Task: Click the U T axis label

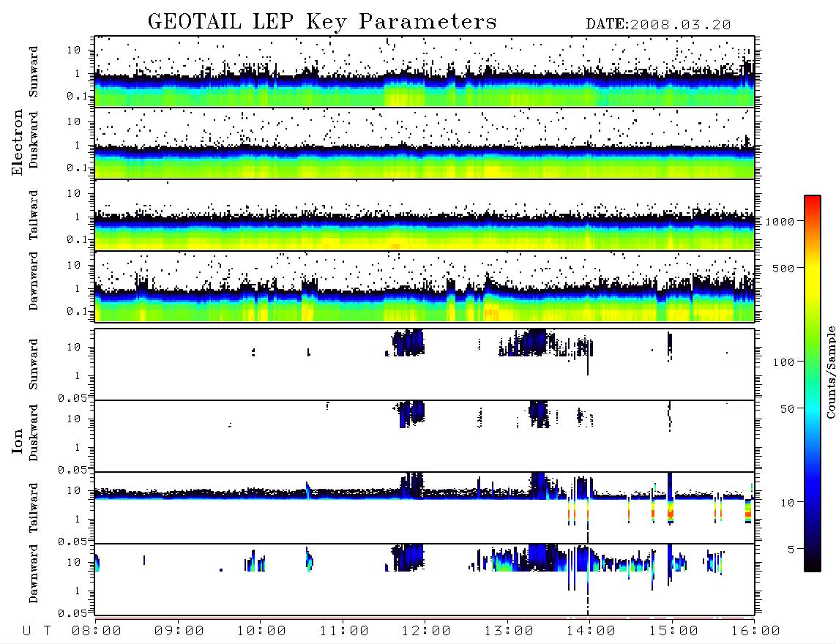Action: click(x=37, y=632)
